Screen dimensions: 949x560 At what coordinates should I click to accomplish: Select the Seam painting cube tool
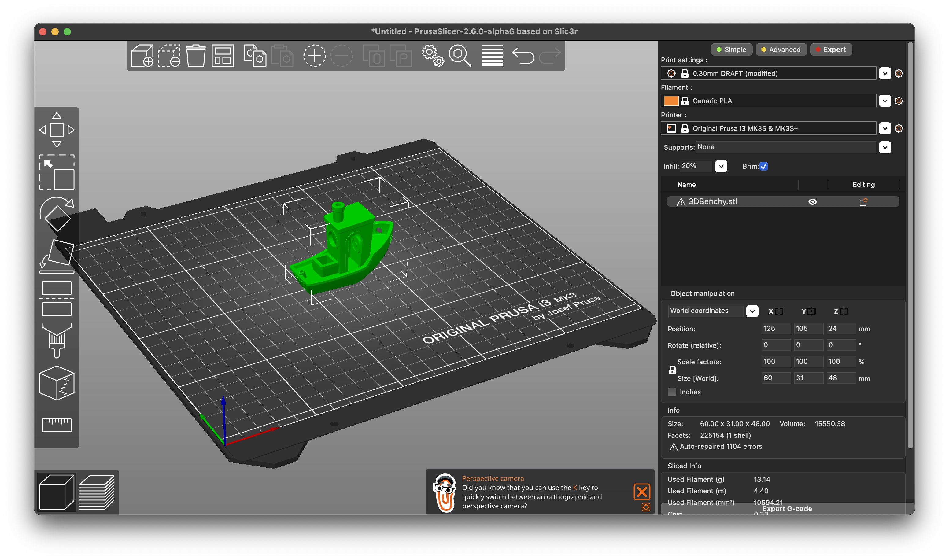[x=57, y=383]
